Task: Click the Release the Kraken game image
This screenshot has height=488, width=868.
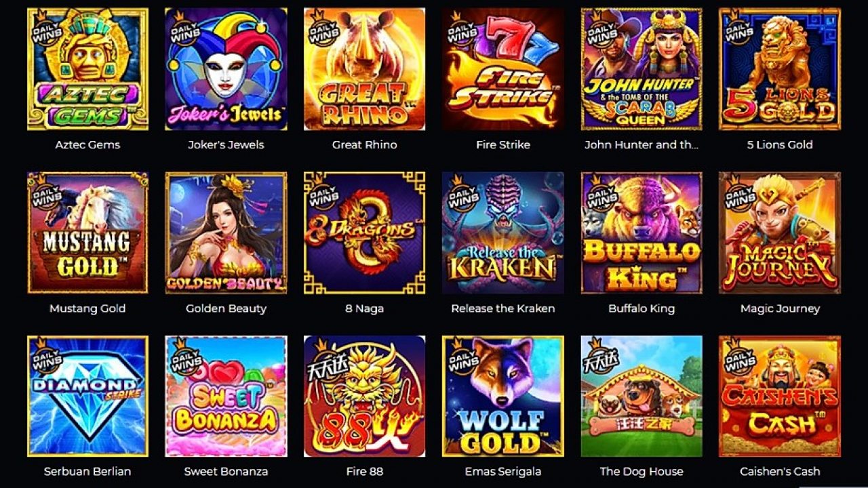Action: click(x=503, y=232)
